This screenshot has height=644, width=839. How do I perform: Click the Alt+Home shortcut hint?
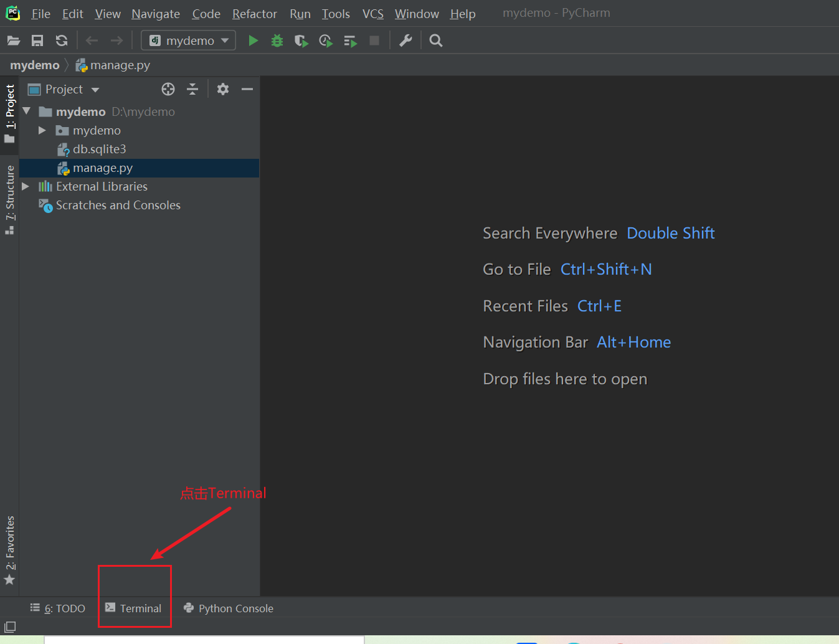[x=633, y=342]
